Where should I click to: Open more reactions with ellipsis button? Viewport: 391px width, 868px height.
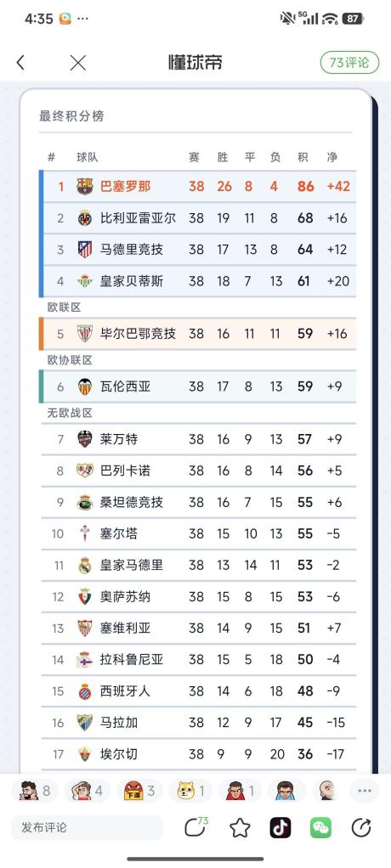(365, 791)
